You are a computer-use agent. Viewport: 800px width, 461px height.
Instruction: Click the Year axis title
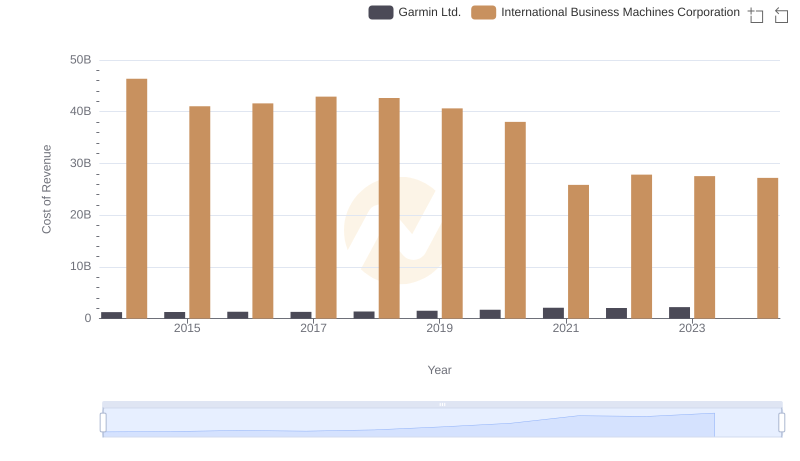coord(439,370)
